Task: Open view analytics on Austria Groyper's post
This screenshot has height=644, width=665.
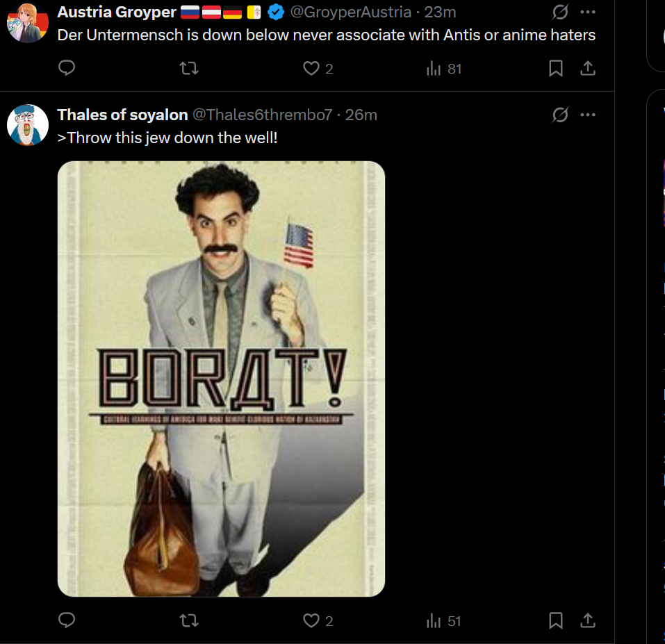Action: (443, 68)
